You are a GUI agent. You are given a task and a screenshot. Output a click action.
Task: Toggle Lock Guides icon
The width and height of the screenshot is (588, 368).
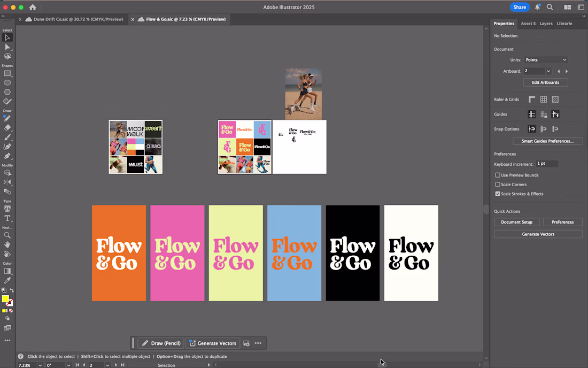pos(544,114)
